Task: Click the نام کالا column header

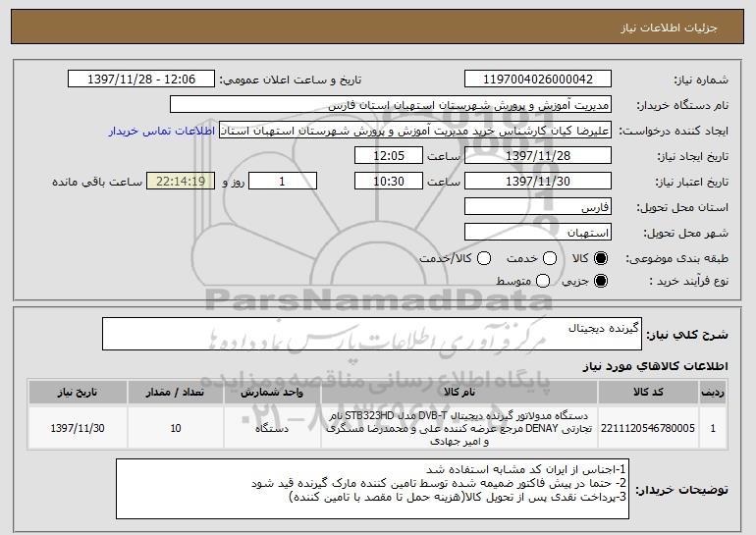Action: [459, 392]
